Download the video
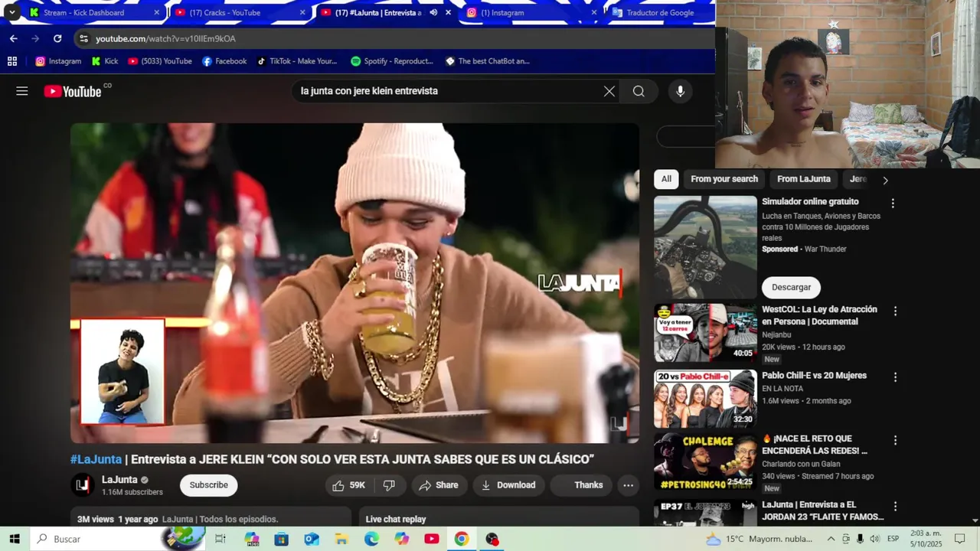This screenshot has height=551, width=980. tap(508, 485)
